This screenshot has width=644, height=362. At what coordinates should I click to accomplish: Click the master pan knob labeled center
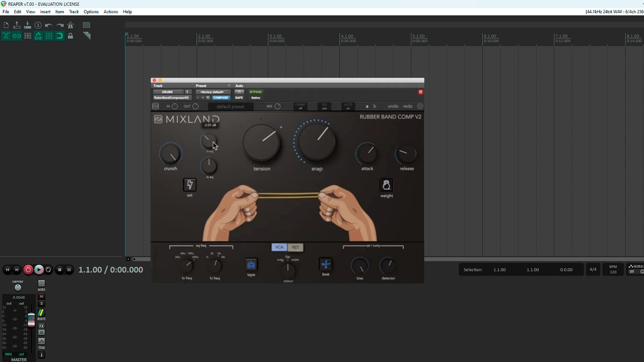pos(18,288)
